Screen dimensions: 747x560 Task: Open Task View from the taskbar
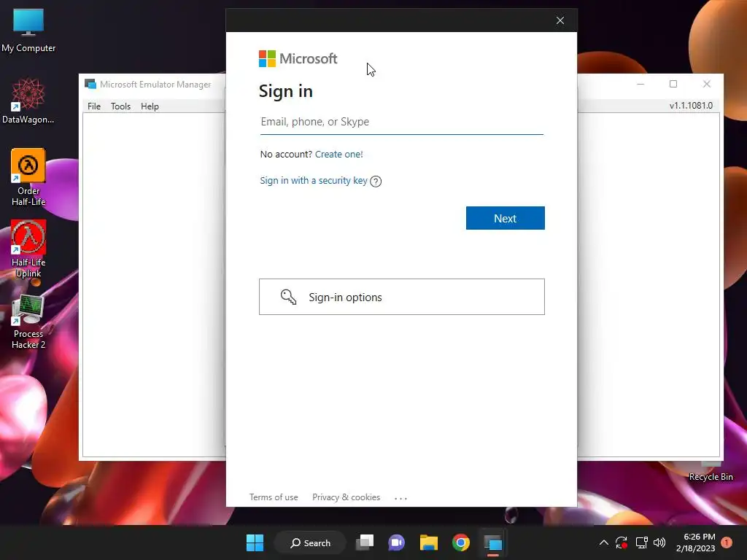pos(365,542)
